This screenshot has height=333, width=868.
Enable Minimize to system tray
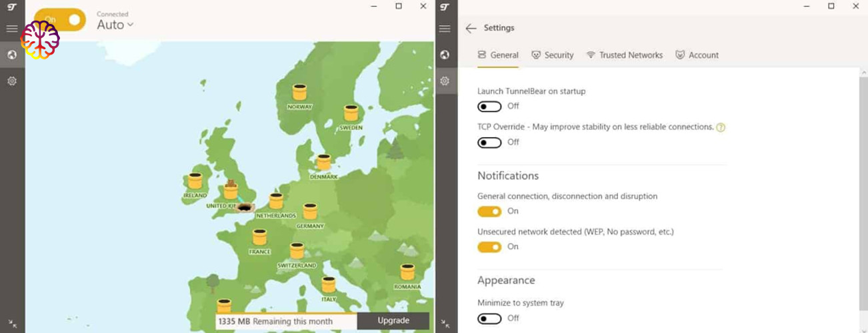pyautogui.click(x=489, y=318)
